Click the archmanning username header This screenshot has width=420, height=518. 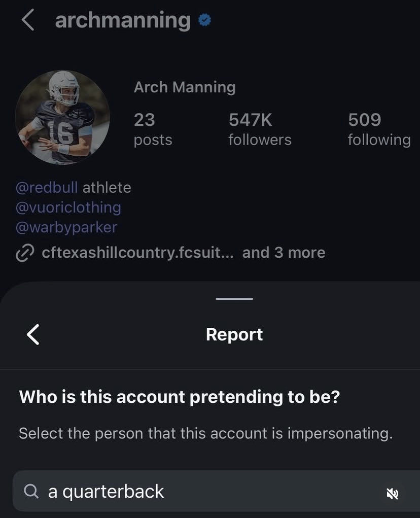[x=123, y=20]
